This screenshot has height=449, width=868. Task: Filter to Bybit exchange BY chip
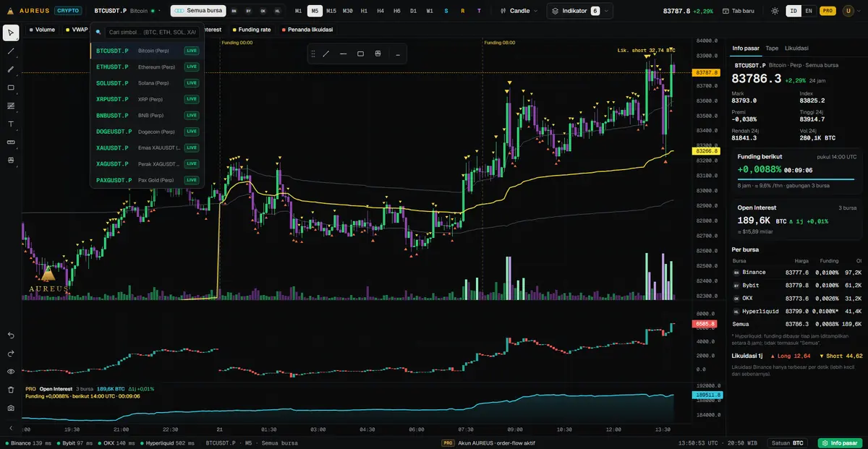pos(249,11)
